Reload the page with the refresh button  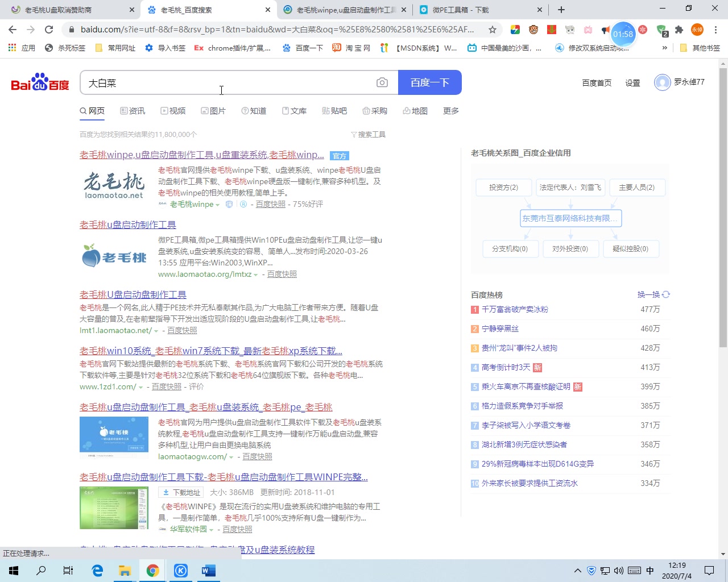(49, 30)
